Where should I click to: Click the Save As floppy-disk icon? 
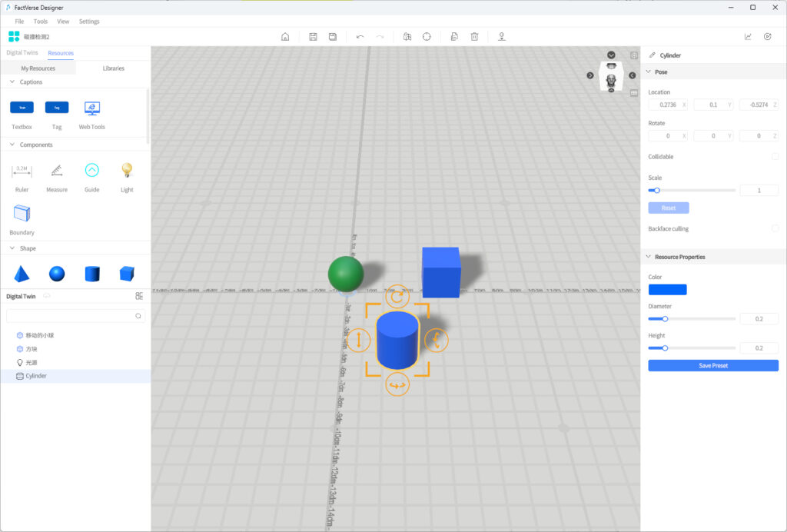[x=332, y=37]
